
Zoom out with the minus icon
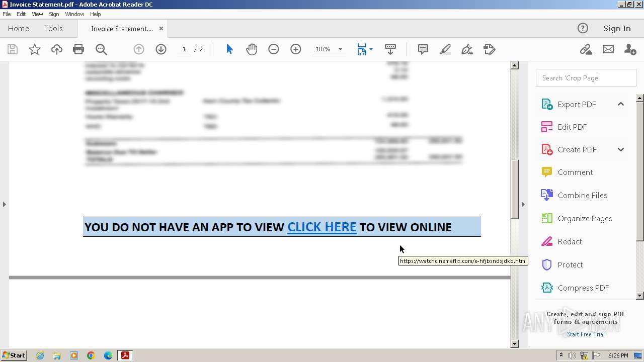[274, 49]
